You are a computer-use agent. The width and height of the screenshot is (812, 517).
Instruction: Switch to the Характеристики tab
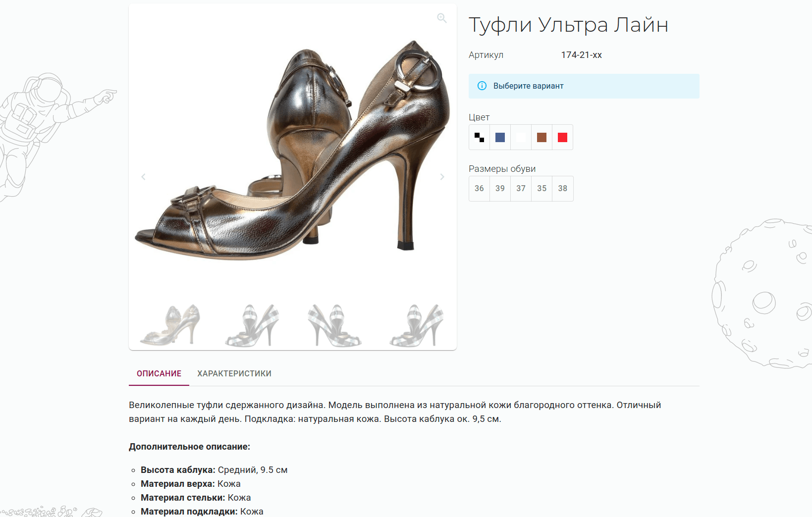coord(234,373)
